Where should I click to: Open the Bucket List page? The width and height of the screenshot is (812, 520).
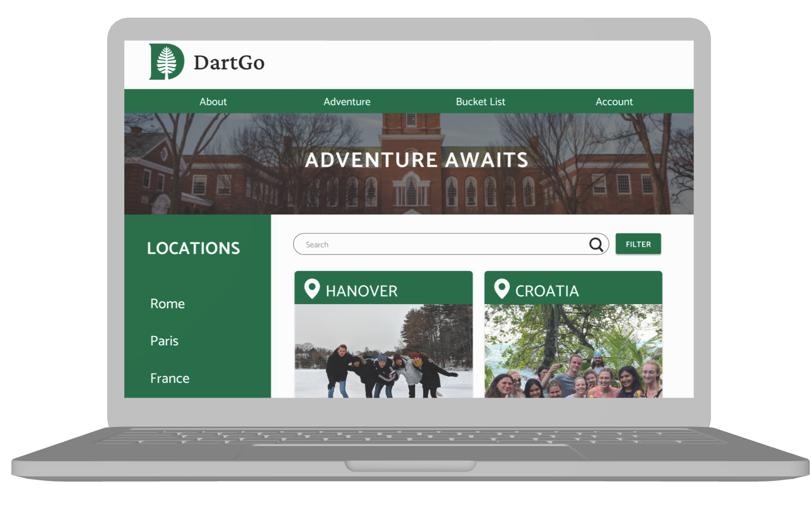480,102
